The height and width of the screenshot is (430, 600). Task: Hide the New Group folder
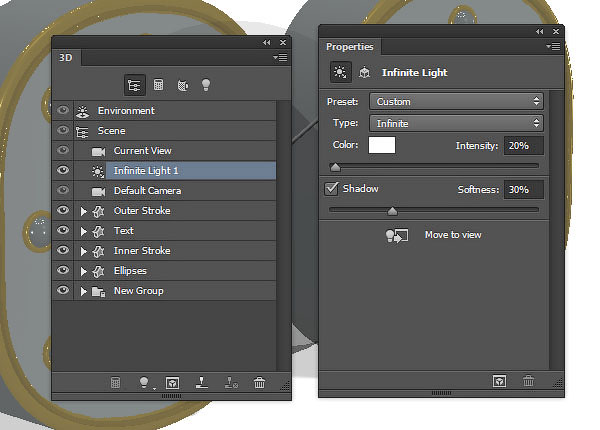63,290
